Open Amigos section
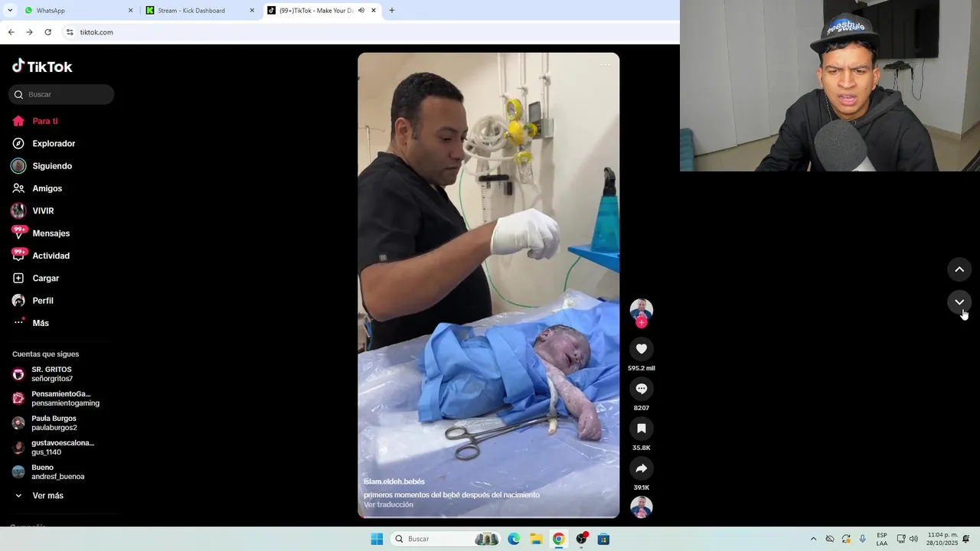980x551 pixels. click(47, 188)
